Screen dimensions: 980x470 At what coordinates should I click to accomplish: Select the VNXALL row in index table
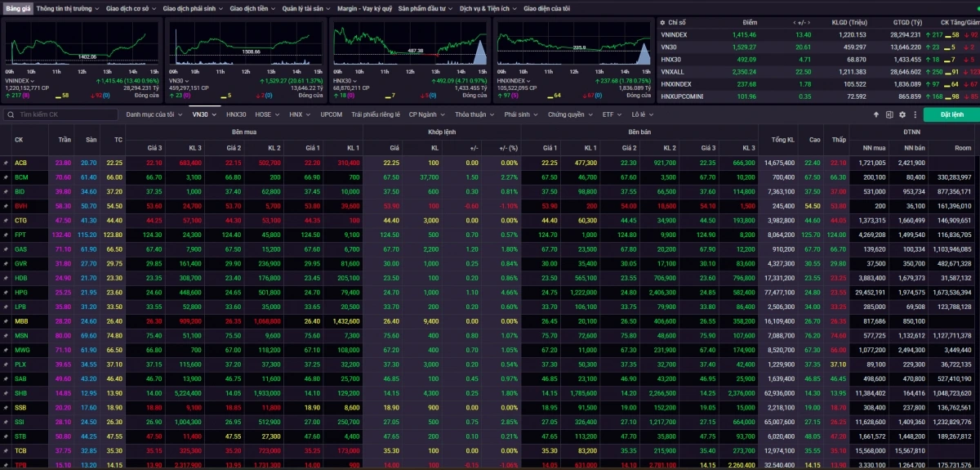tap(818, 71)
